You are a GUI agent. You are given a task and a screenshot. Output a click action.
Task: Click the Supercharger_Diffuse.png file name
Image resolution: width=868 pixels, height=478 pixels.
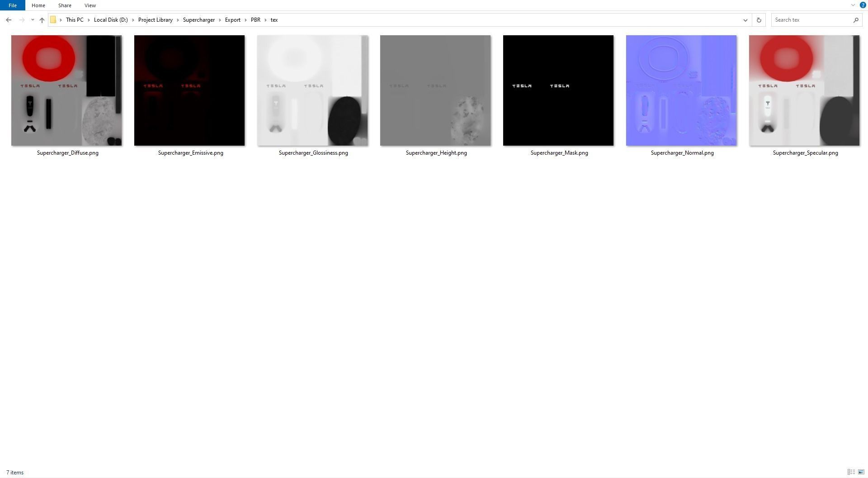coord(68,153)
